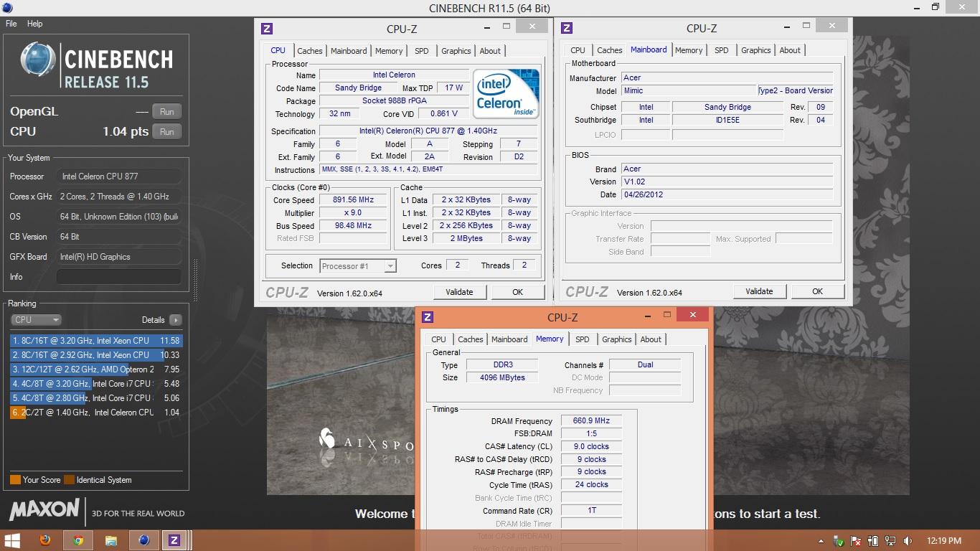The width and height of the screenshot is (980, 551).
Task: Click the battery power tray icon
Action: (873, 541)
